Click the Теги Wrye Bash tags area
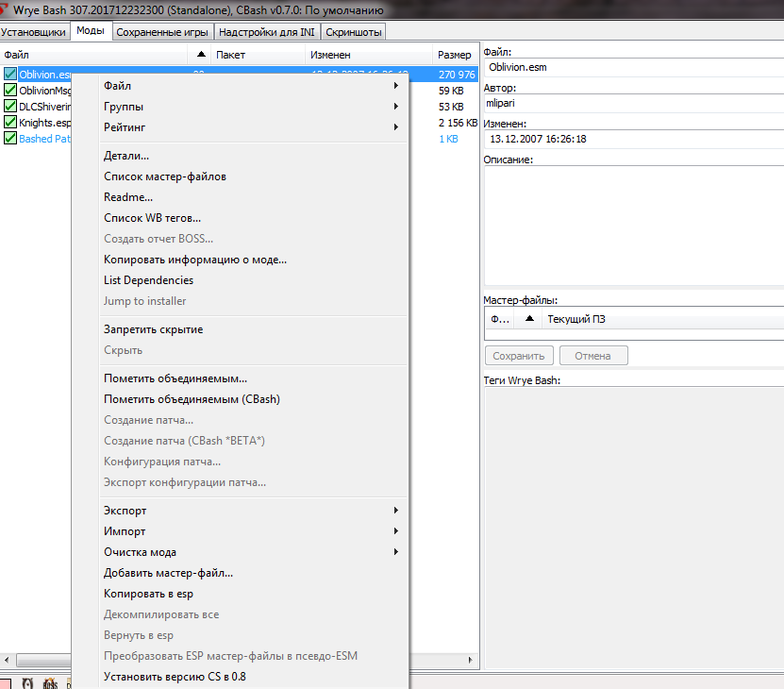This screenshot has width=784, height=689. pyautogui.click(x=634, y=528)
